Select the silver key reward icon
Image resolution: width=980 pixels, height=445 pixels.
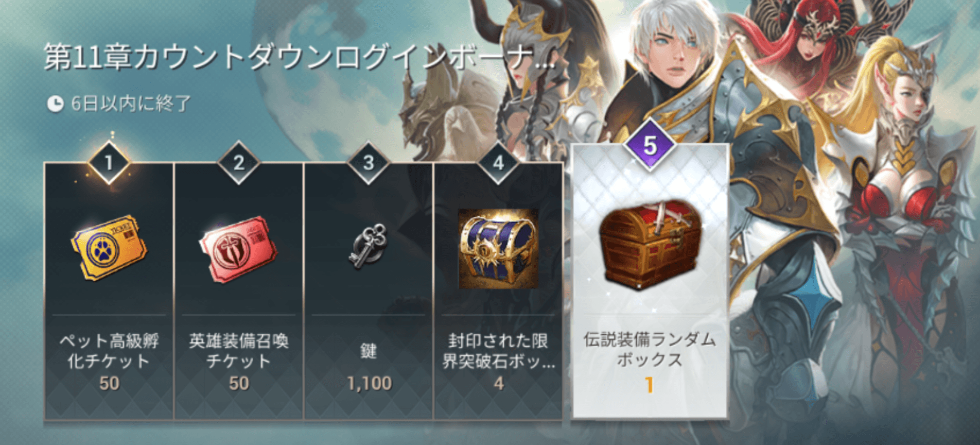pyautogui.click(x=369, y=246)
